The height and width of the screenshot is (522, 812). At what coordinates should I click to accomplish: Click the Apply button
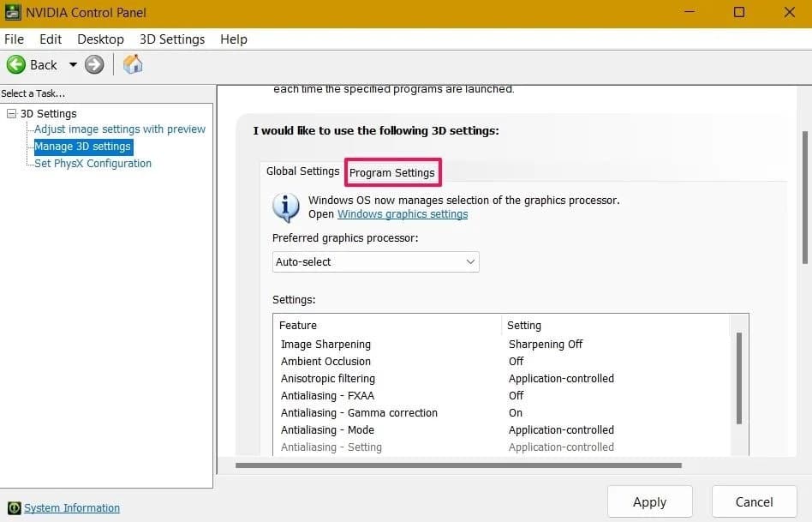649,501
